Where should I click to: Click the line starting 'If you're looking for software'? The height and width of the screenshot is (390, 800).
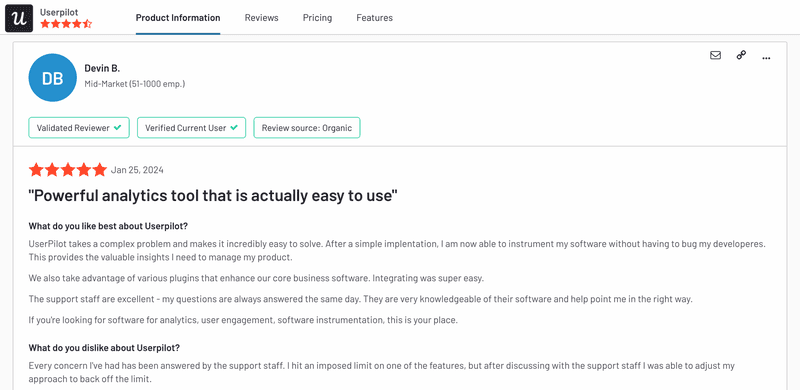[243, 320]
